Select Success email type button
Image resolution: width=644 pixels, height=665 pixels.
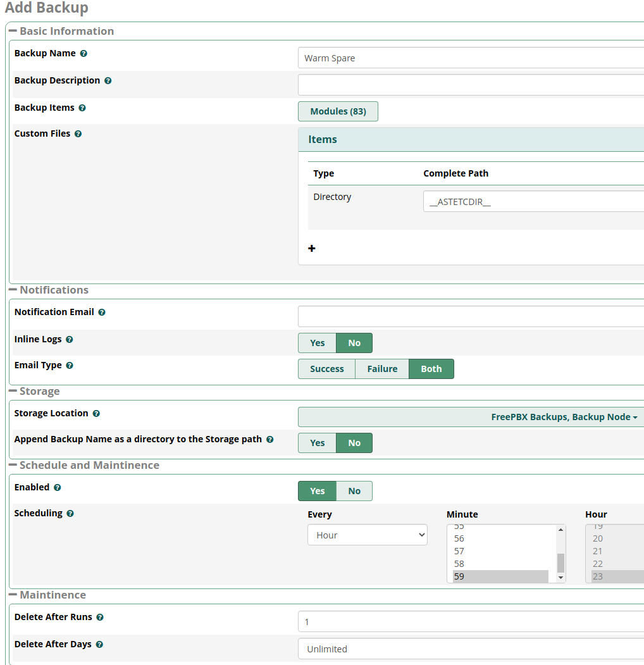tap(326, 369)
